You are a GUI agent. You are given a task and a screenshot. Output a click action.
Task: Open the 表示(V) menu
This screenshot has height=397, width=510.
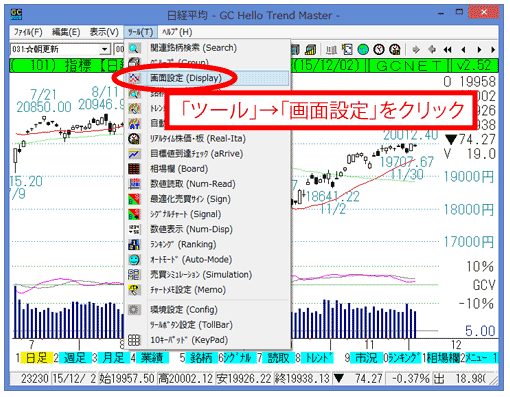104,32
